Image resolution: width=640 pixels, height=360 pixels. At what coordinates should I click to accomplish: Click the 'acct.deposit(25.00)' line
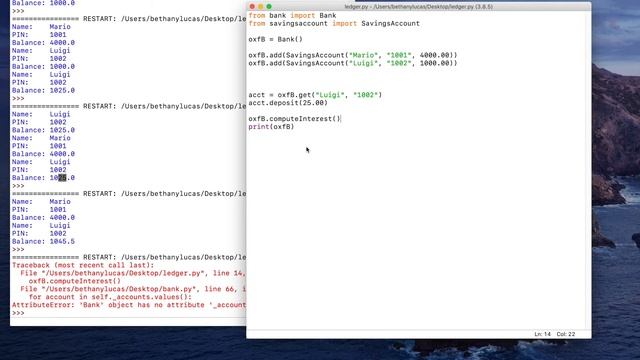[x=288, y=103]
